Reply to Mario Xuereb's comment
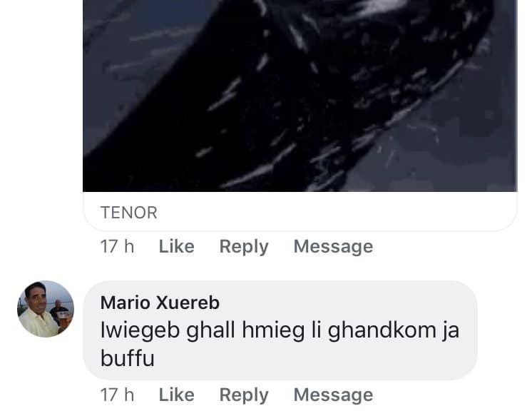Image resolution: width=532 pixels, height=411 pixels. click(x=244, y=395)
